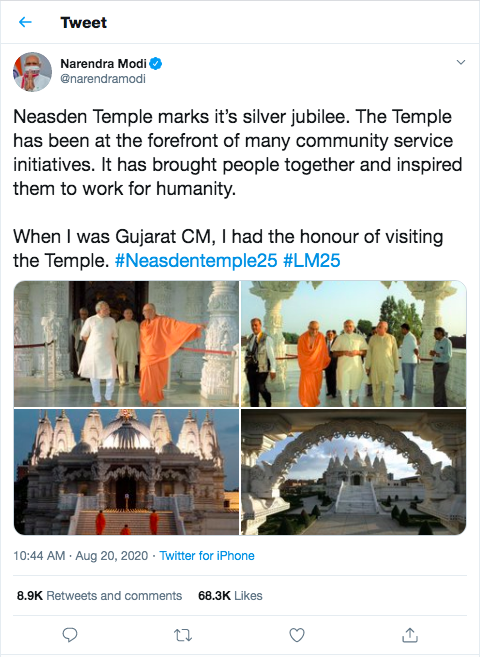Retweet using the arrows icon
The width and height of the screenshot is (480, 657).
[183, 636]
